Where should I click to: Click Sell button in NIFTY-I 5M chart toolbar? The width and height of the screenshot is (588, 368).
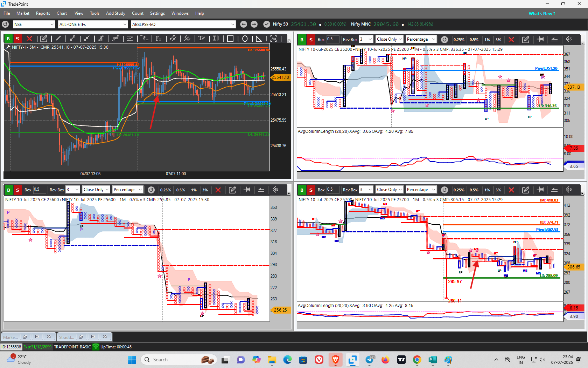point(17,39)
